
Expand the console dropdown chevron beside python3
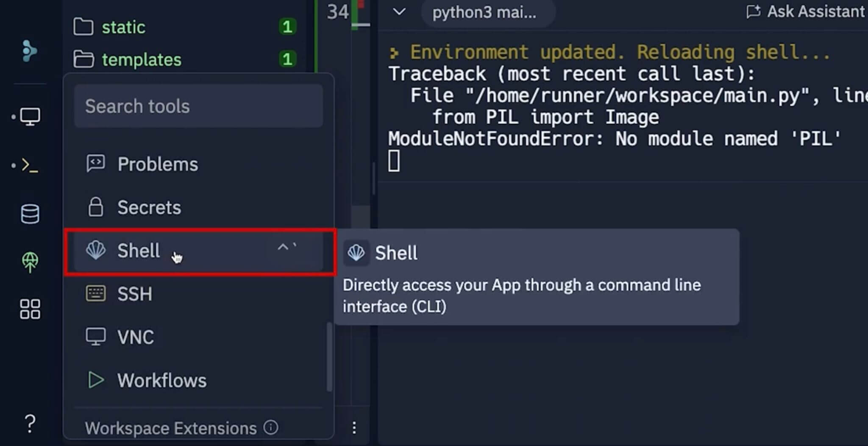tap(399, 12)
